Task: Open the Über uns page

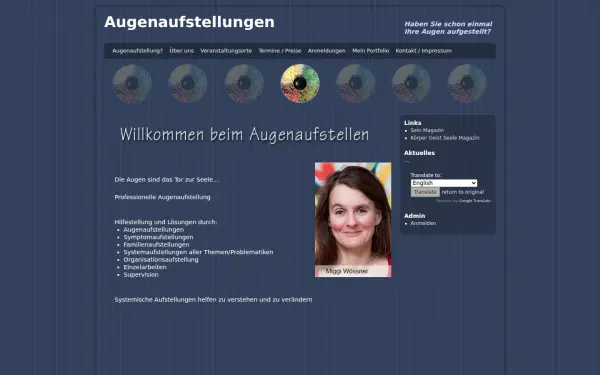Action: (181, 51)
